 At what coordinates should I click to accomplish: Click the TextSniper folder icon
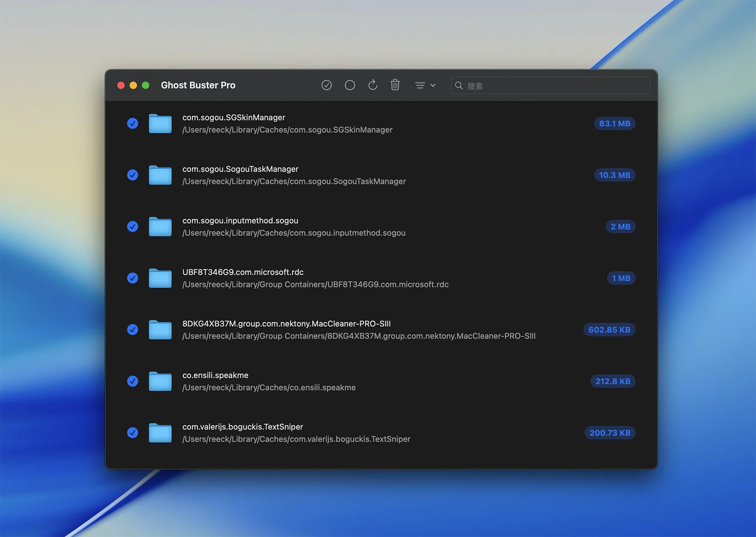point(160,433)
